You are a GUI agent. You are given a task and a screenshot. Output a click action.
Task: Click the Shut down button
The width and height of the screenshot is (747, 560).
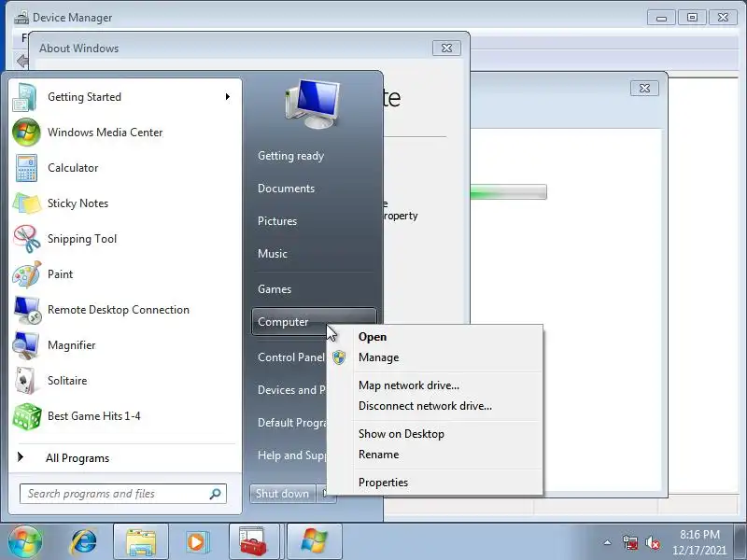click(x=283, y=494)
